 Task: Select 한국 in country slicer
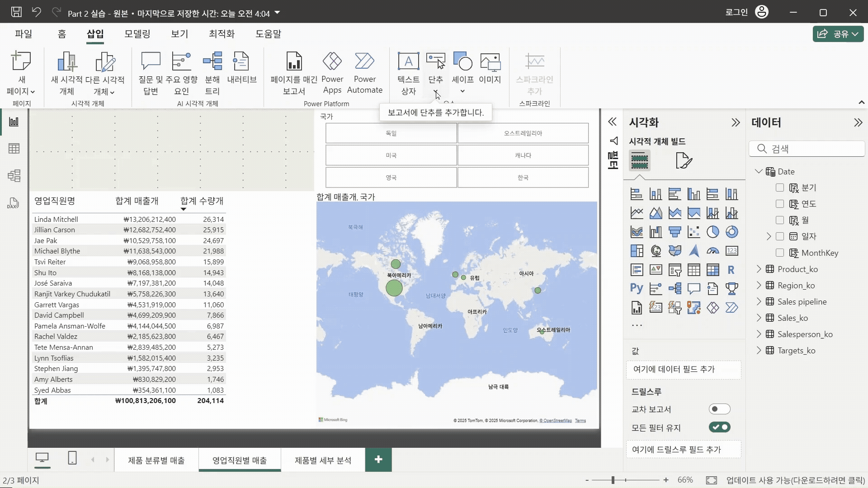point(523,178)
